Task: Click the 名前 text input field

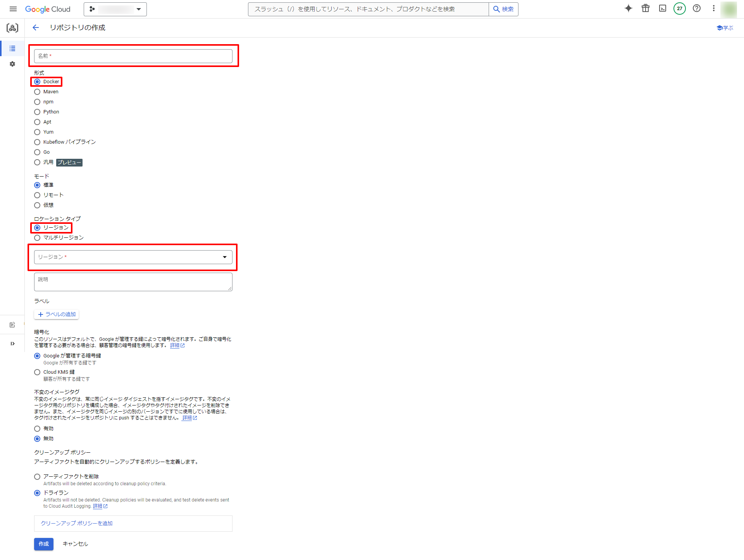Action: point(133,56)
